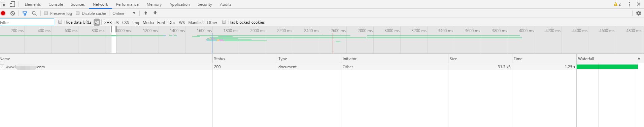Open network settings gear icon
Image resolution: width=644 pixels, height=127 pixels.
[x=638, y=13]
